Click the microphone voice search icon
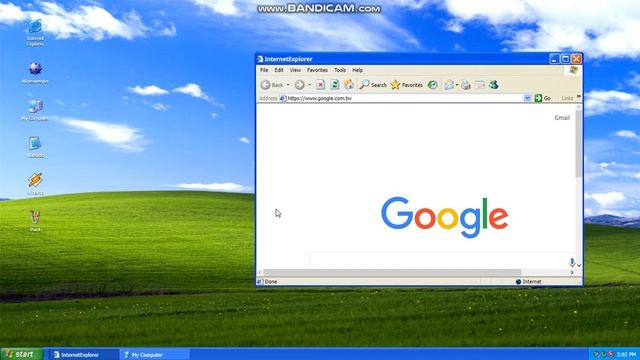Screen dimensions: 640x360 [x=572, y=262]
